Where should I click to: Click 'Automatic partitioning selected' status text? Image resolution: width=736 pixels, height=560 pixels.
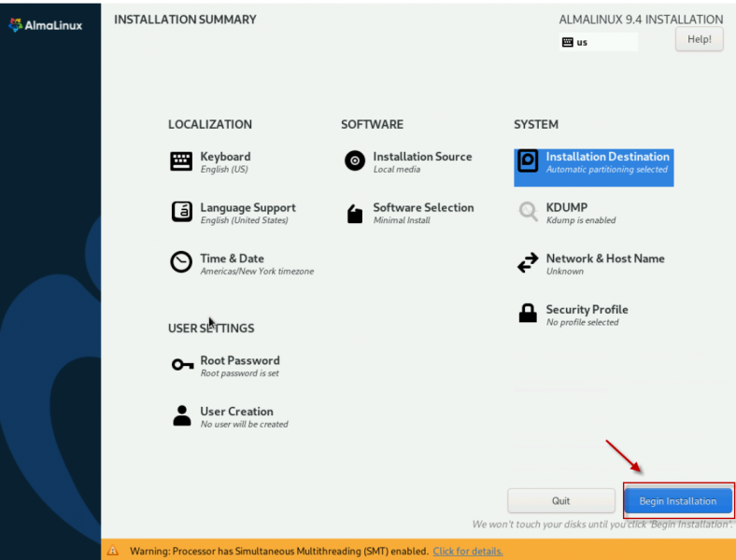pyautogui.click(x=606, y=169)
